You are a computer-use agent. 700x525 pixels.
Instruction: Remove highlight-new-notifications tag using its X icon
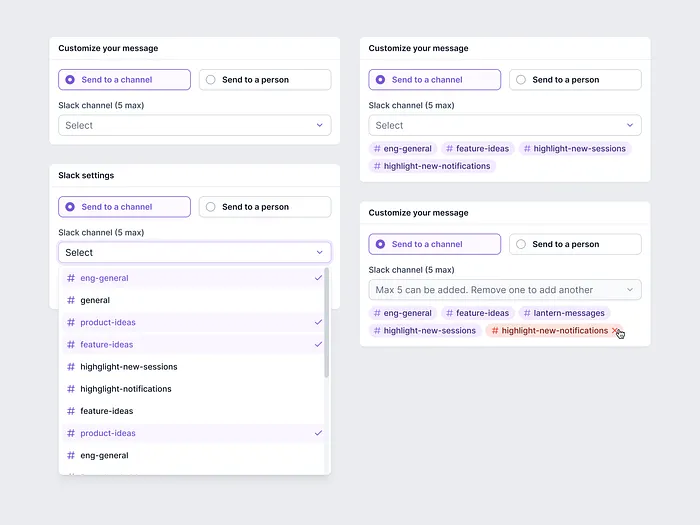[615, 331]
